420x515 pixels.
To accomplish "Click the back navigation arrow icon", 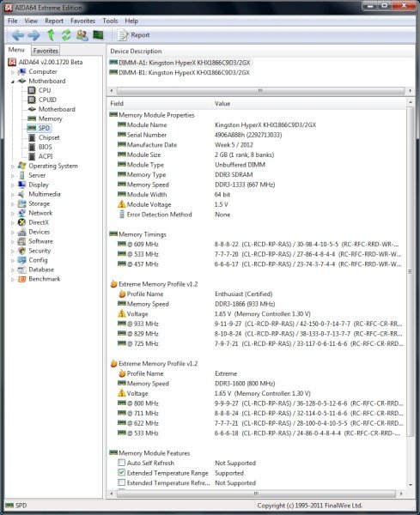I will tap(18, 35).
